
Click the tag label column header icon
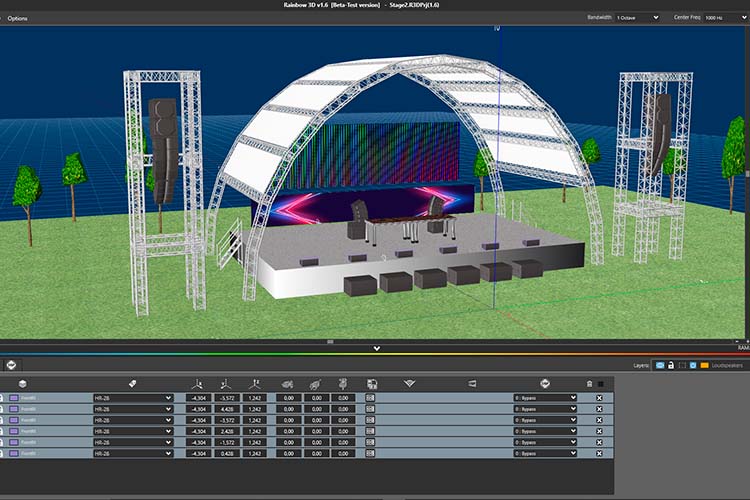[132, 384]
